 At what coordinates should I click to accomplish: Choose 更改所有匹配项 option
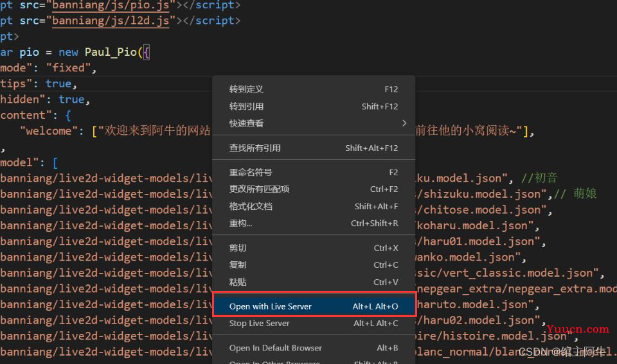[314, 189]
